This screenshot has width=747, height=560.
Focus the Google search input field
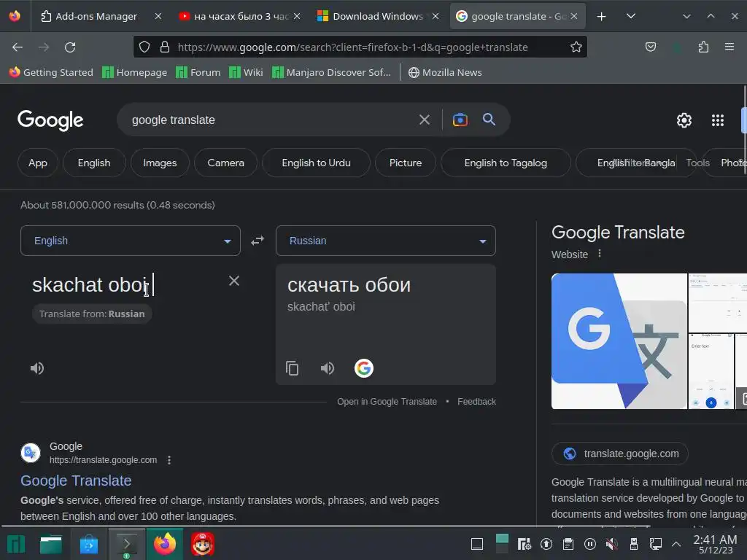271,120
